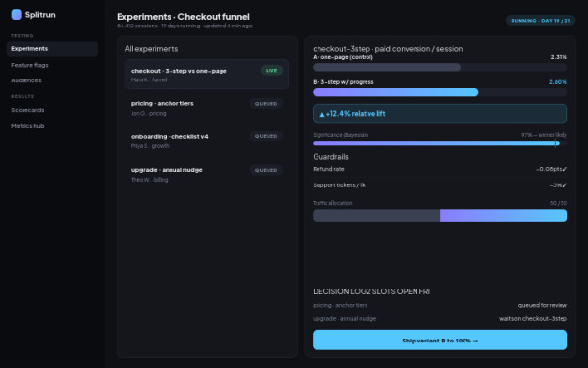This screenshot has height=368, width=588.
Task: Click the 97% winner likely label
Action: 544,135
